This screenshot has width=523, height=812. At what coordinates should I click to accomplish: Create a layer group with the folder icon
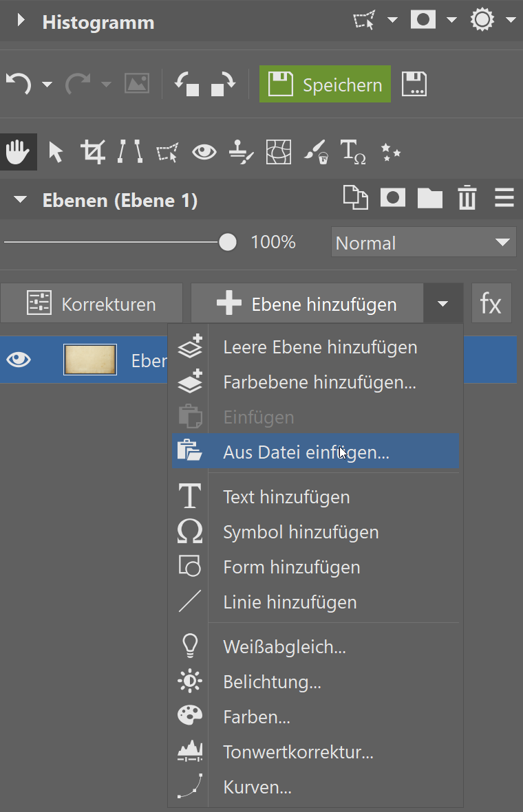[x=430, y=197]
